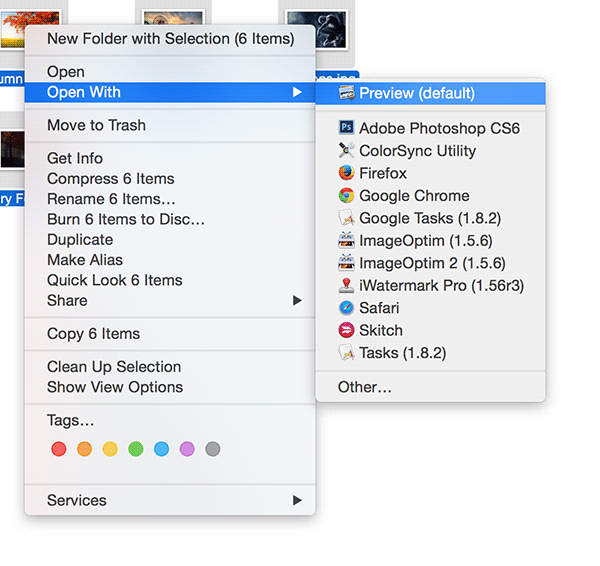Choose Other… in Open With submenu
600x566 pixels.
pyautogui.click(x=430, y=387)
